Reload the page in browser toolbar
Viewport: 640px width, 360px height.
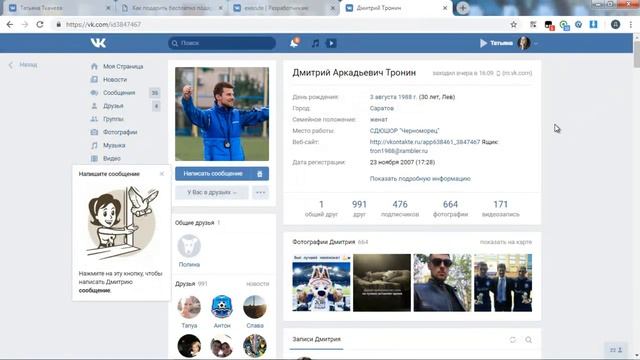tap(40, 24)
